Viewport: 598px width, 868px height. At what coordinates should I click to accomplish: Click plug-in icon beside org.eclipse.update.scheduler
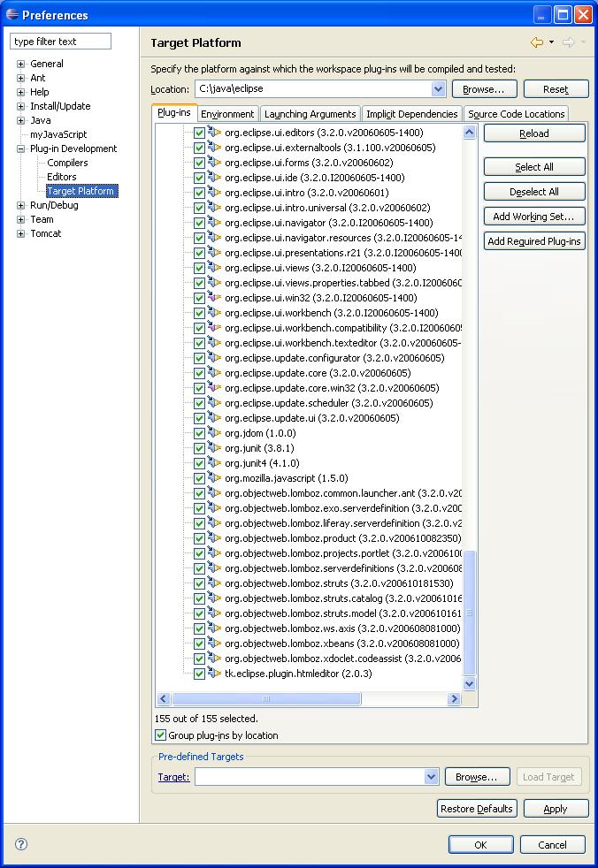coord(214,403)
